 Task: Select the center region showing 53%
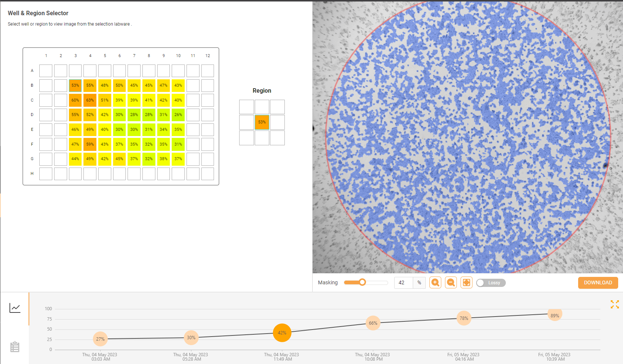click(262, 122)
